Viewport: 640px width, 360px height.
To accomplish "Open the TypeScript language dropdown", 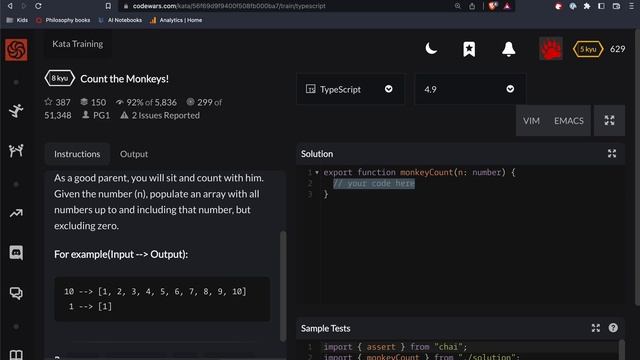I will pos(350,89).
